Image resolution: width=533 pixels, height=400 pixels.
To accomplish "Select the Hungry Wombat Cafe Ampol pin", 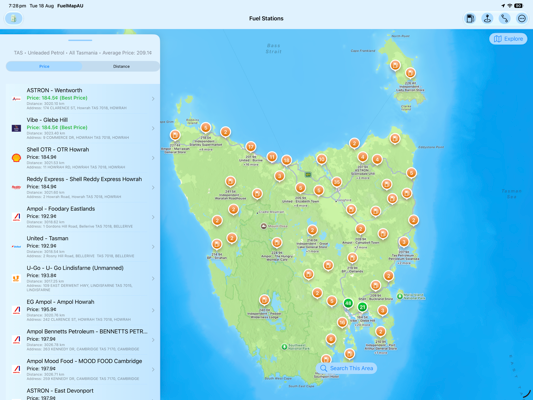I will pos(277,243).
